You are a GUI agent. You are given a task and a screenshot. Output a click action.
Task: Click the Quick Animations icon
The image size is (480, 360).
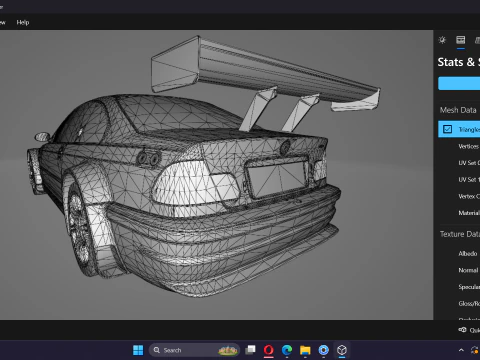pyautogui.click(x=462, y=330)
